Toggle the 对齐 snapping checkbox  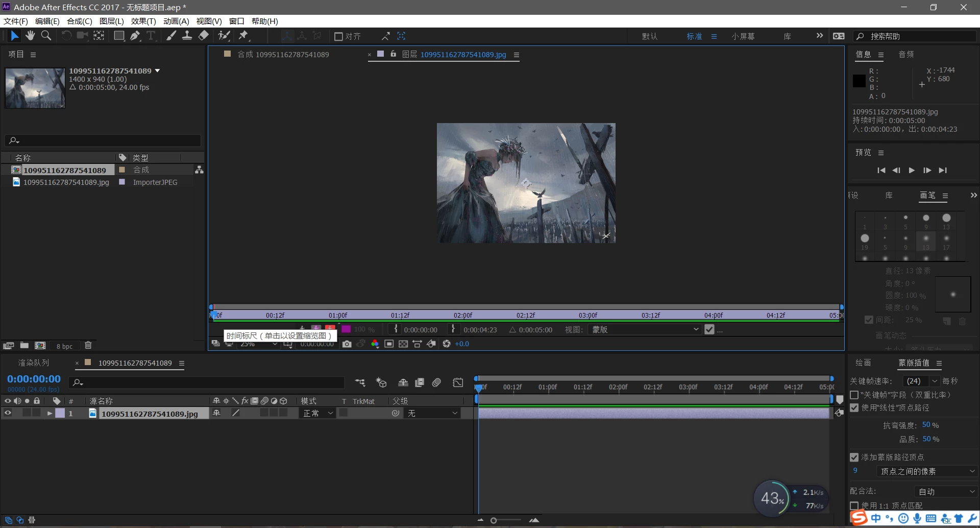(x=338, y=36)
